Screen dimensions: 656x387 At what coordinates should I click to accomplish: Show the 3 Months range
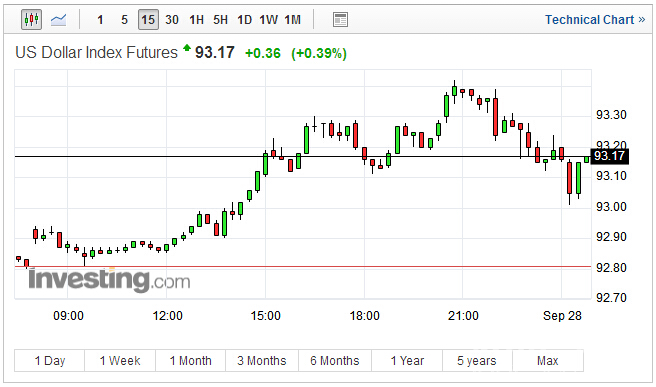click(262, 361)
